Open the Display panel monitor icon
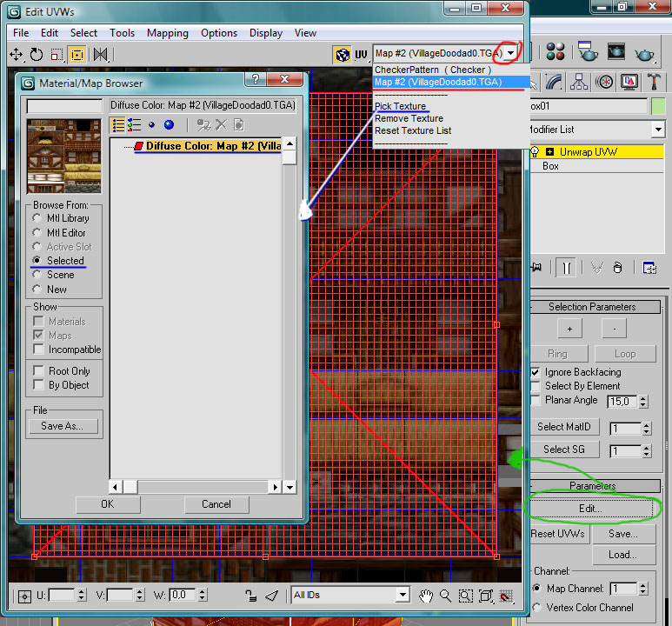672x626 pixels. [629, 82]
